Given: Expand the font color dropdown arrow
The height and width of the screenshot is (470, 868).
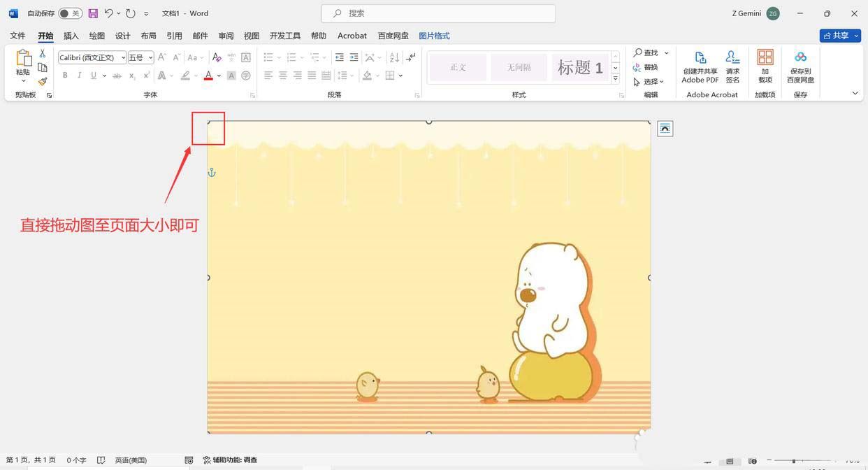Looking at the screenshot, I should [x=219, y=76].
